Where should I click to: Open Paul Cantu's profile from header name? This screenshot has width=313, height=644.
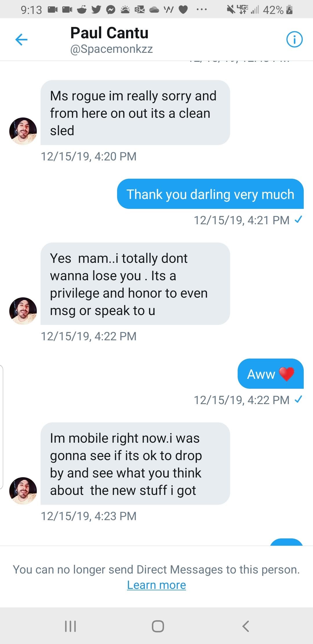(x=109, y=33)
